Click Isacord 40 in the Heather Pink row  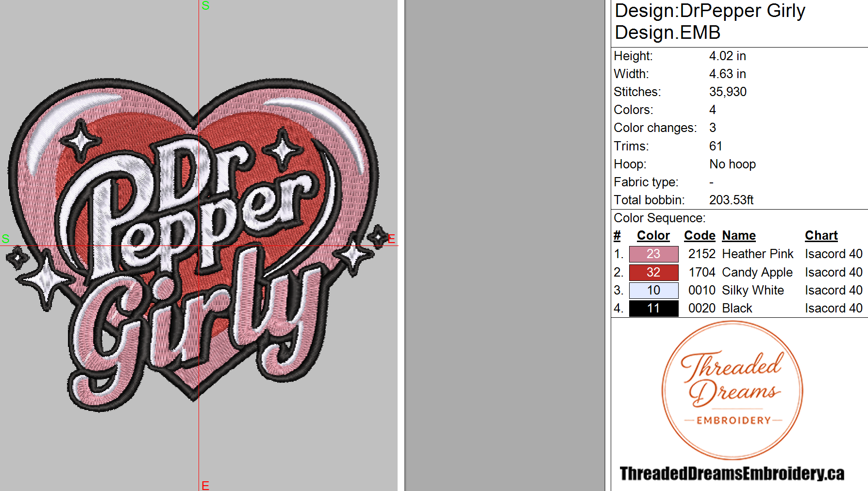click(834, 254)
